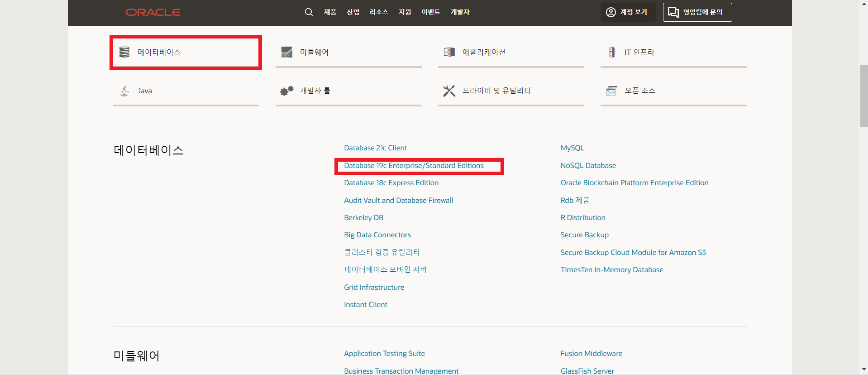The width and height of the screenshot is (868, 375).
Task: Open Database 19c Enterprise/Standard Editions link
Action: 414,166
